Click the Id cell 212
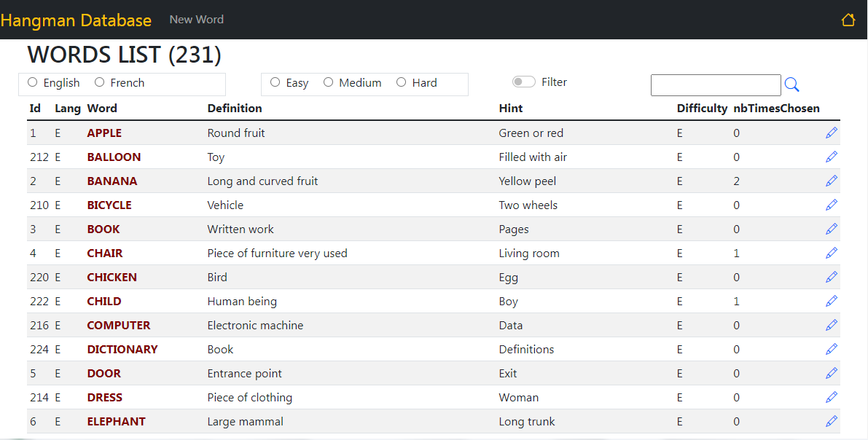Screen dimensions: 868x440 click(x=39, y=157)
